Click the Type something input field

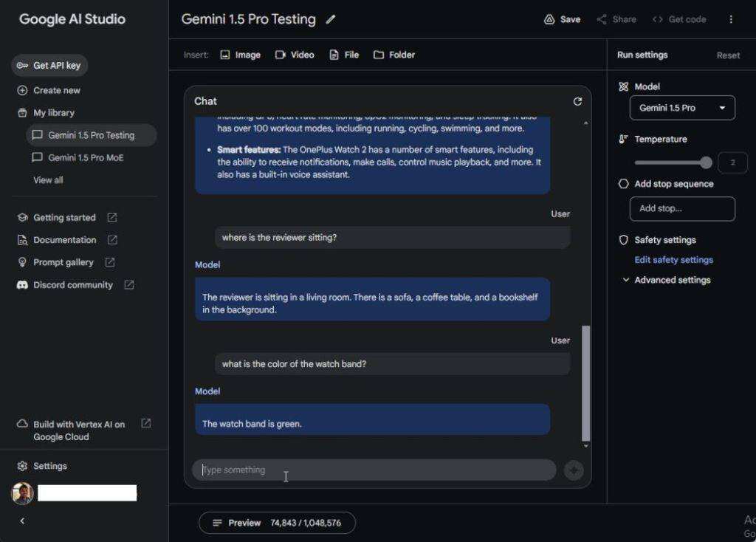(x=374, y=470)
